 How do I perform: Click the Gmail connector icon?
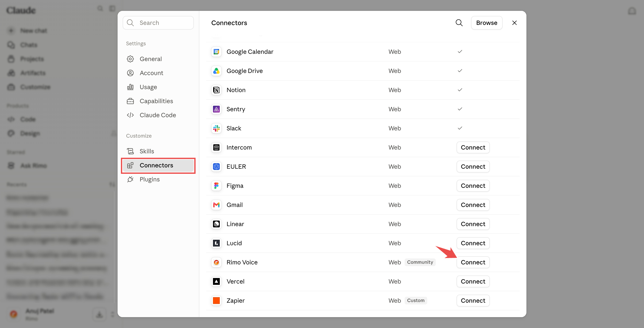(x=216, y=205)
